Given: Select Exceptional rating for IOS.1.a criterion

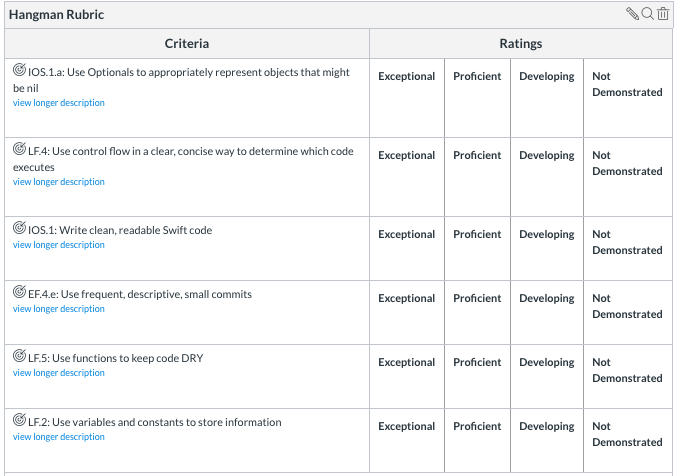Looking at the screenshot, I should pos(406,77).
